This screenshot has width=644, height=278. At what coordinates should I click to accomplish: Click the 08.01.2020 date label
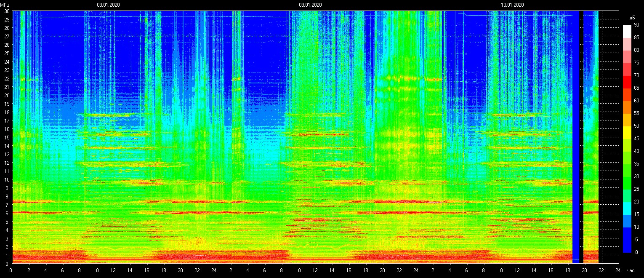[108, 5]
